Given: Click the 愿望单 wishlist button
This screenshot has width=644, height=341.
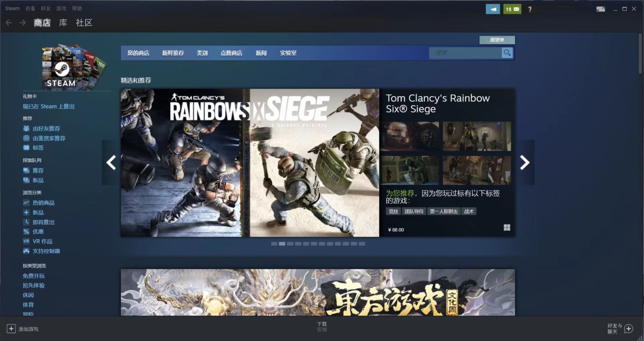Looking at the screenshot, I should click(497, 40).
